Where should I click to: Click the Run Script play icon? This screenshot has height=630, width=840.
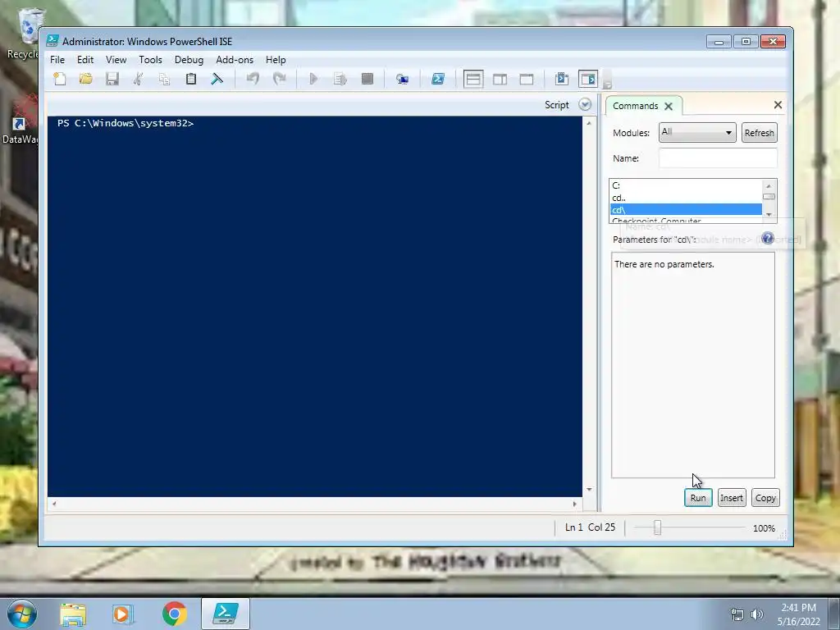pos(314,80)
